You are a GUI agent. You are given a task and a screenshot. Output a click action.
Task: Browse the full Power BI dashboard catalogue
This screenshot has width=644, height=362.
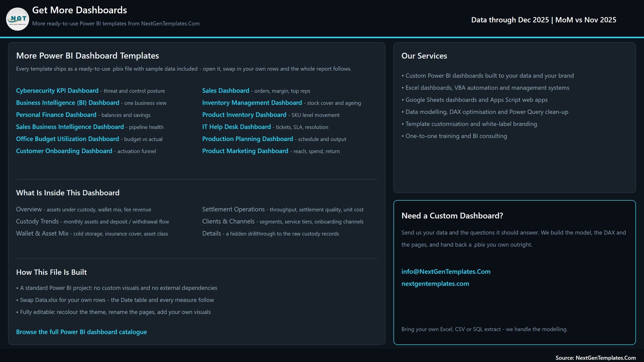[81, 332]
